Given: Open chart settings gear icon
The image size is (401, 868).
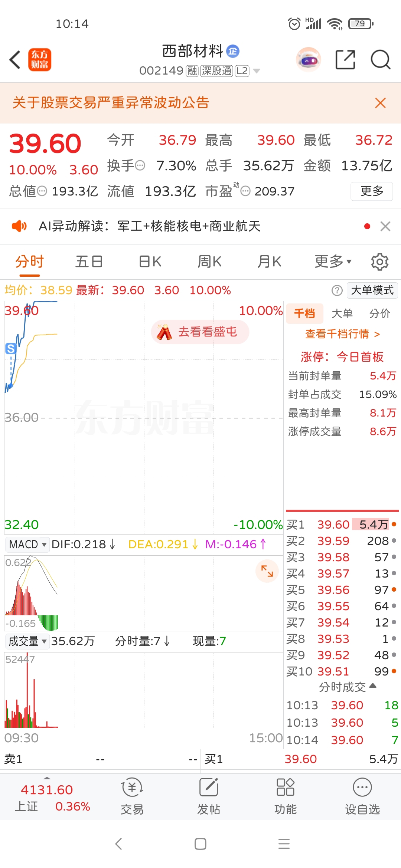Looking at the screenshot, I should pyautogui.click(x=379, y=262).
